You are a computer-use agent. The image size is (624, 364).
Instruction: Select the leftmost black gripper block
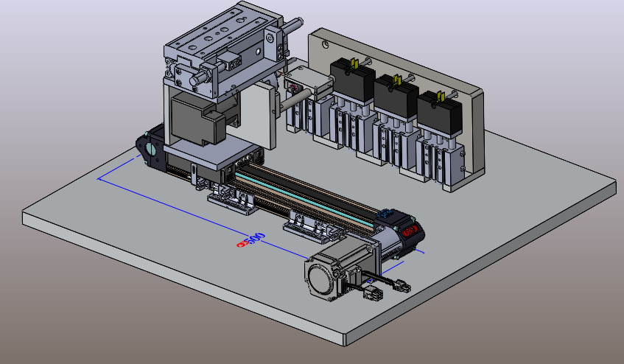pos(353,80)
